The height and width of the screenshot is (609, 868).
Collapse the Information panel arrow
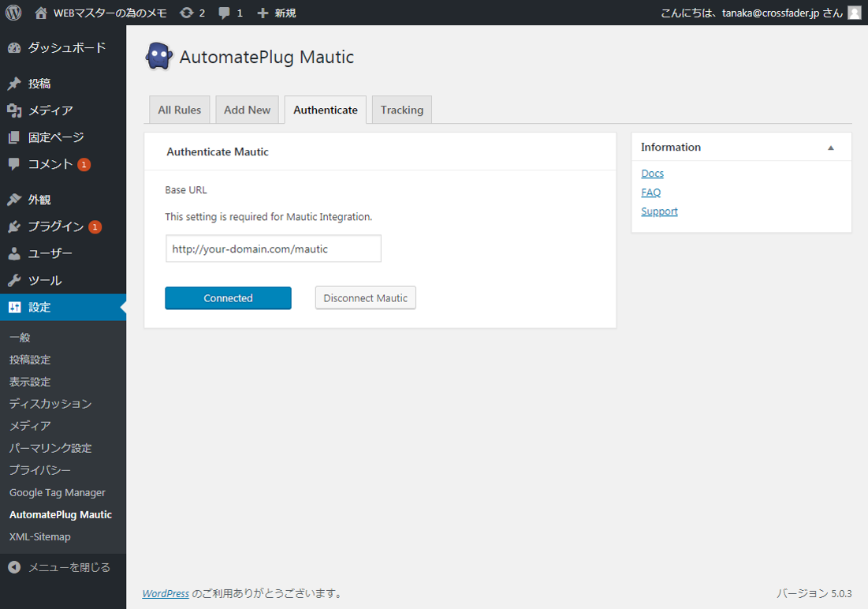[830, 148]
